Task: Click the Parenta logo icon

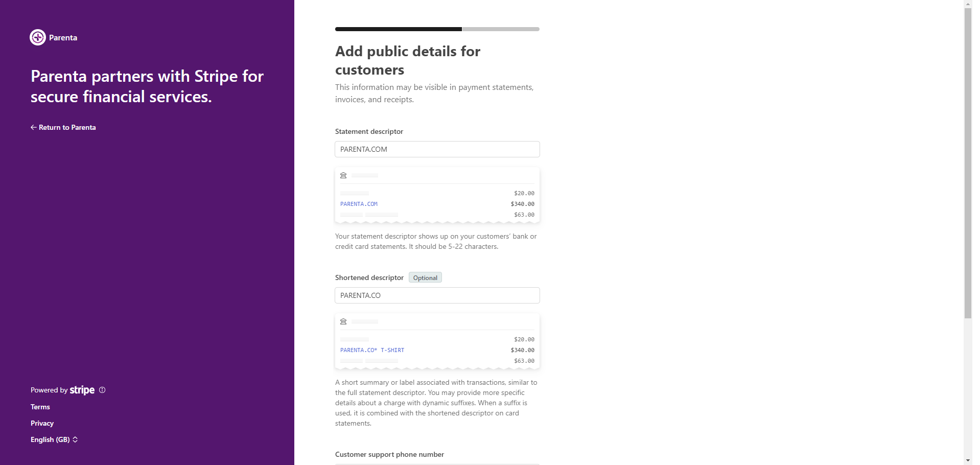Action: point(38,37)
